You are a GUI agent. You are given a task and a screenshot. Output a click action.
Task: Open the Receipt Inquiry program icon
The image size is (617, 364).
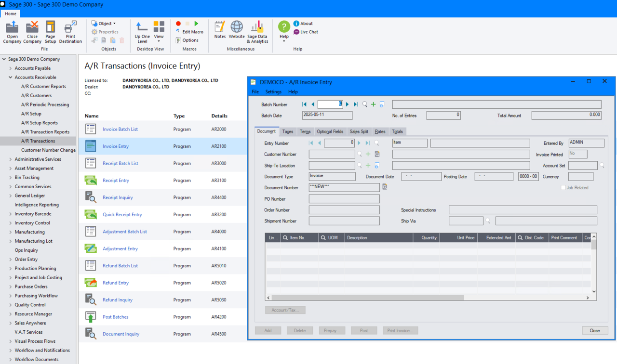[91, 197]
